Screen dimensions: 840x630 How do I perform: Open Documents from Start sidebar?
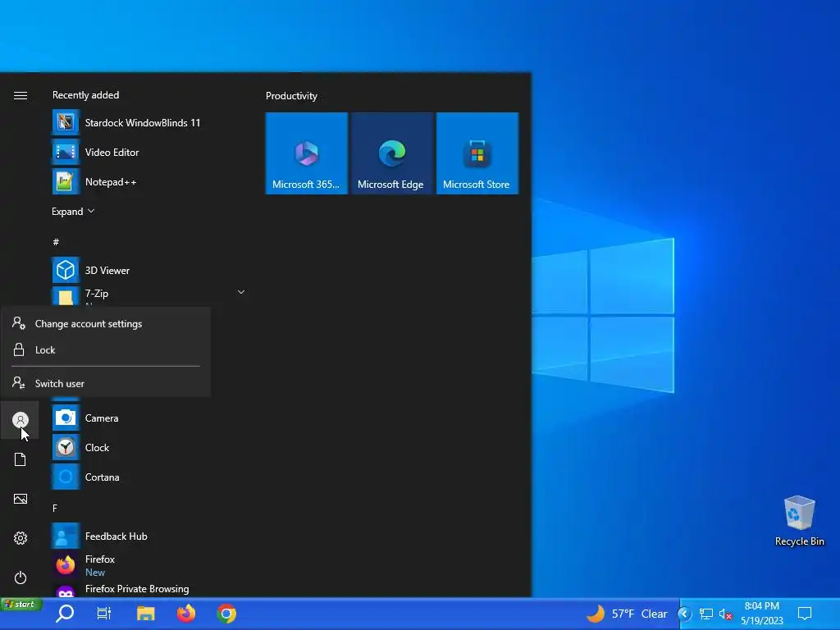21,459
